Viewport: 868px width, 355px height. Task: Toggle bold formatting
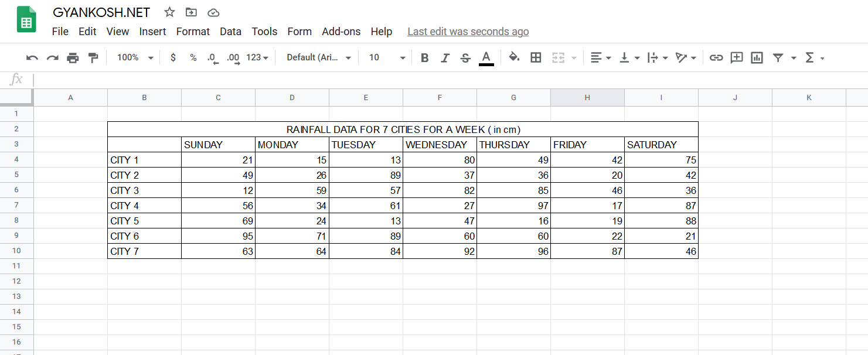point(424,57)
